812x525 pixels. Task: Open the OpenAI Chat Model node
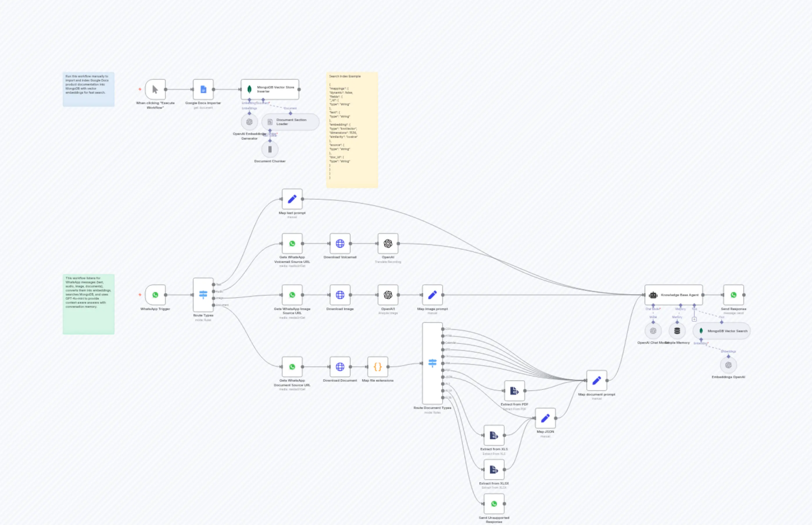[x=653, y=330]
